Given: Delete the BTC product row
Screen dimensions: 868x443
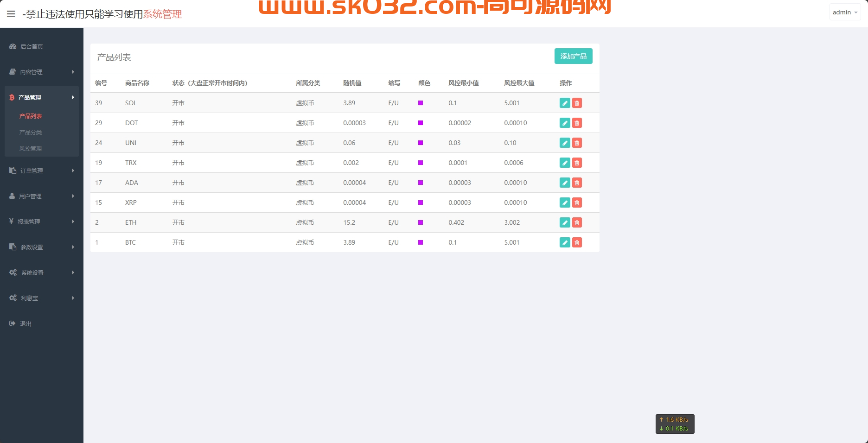Looking at the screenshot, I should [577, 242].
